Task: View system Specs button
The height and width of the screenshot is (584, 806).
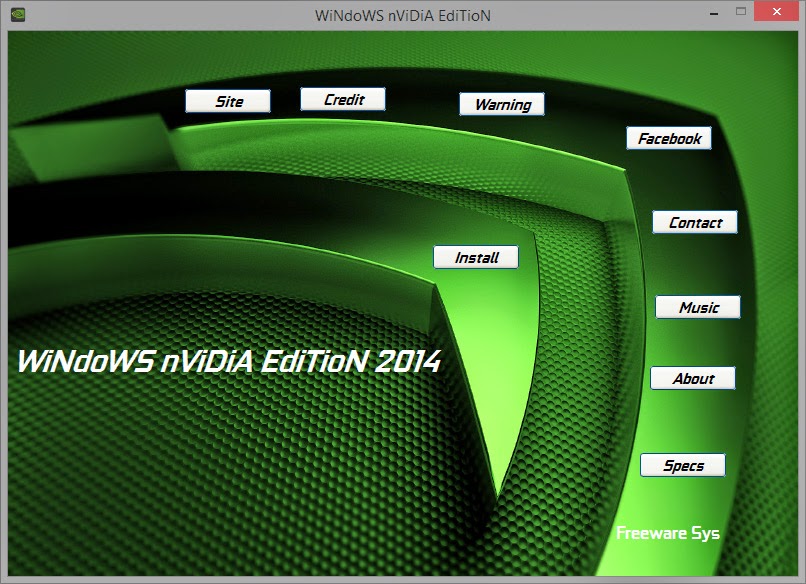Action: click(683, 465)
